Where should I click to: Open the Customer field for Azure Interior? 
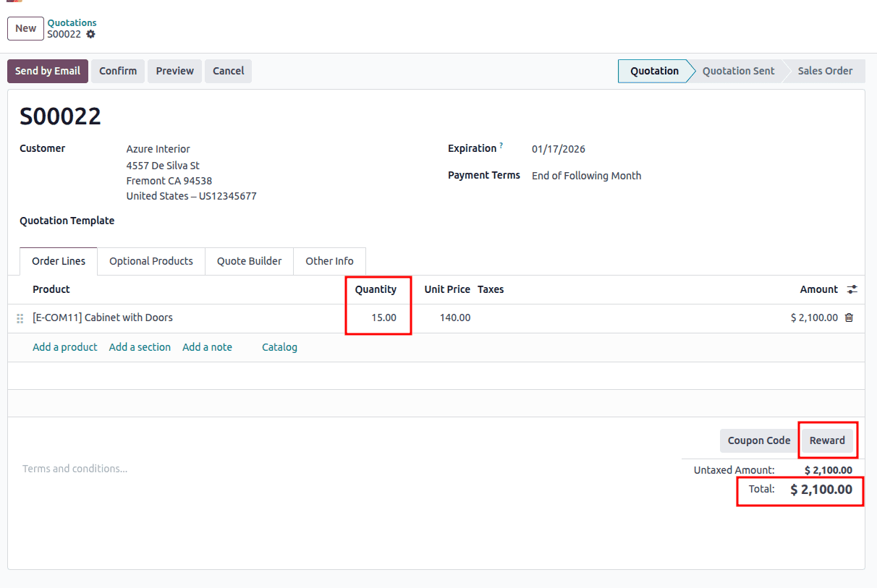coord(158,148)
